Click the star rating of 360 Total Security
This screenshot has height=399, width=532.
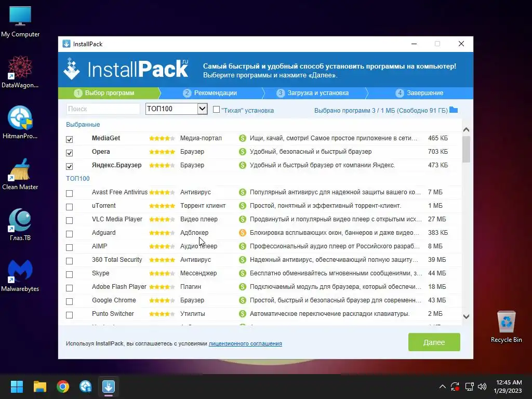(x=162, y=260)
